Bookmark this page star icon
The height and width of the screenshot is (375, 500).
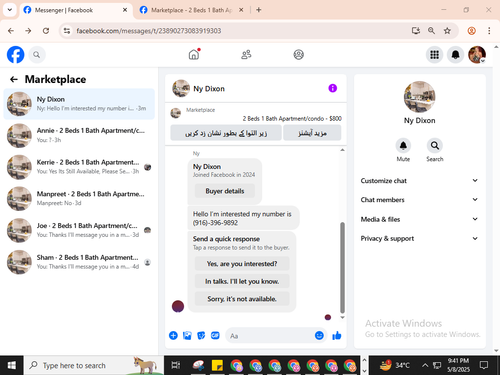447,31
